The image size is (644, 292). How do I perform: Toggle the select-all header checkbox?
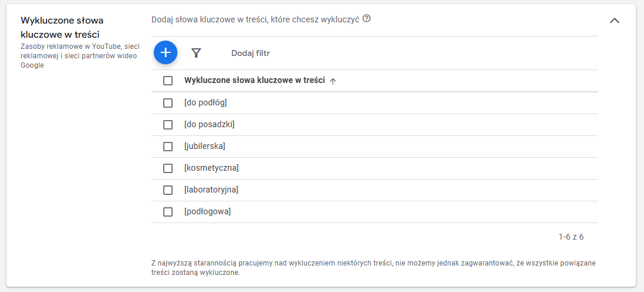(x=168, y=81)
